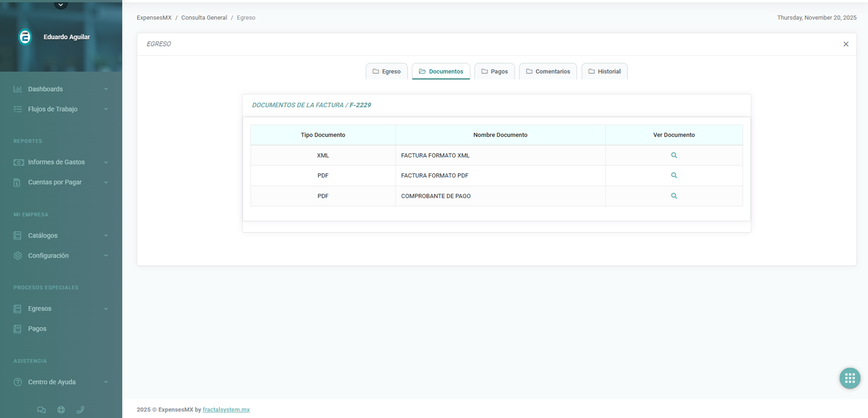Switch to the Historial tab
This screenshot has width=868, height=418.
click(604, 71)
